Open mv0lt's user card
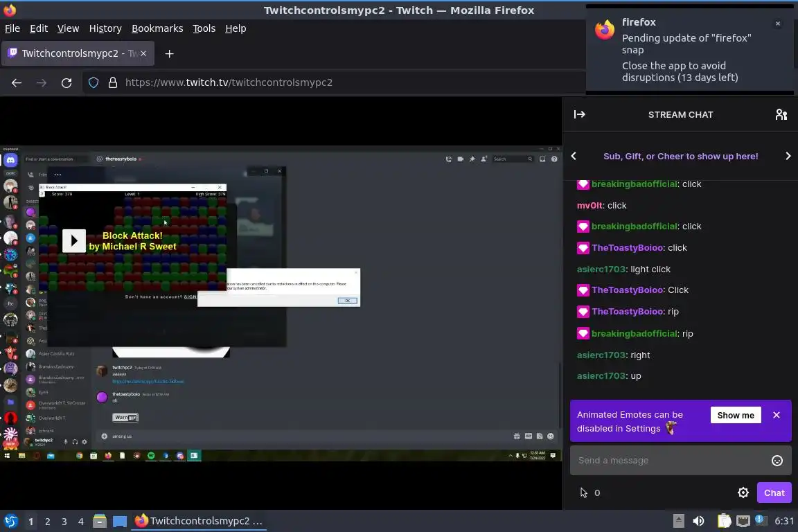 pos(589,206)
